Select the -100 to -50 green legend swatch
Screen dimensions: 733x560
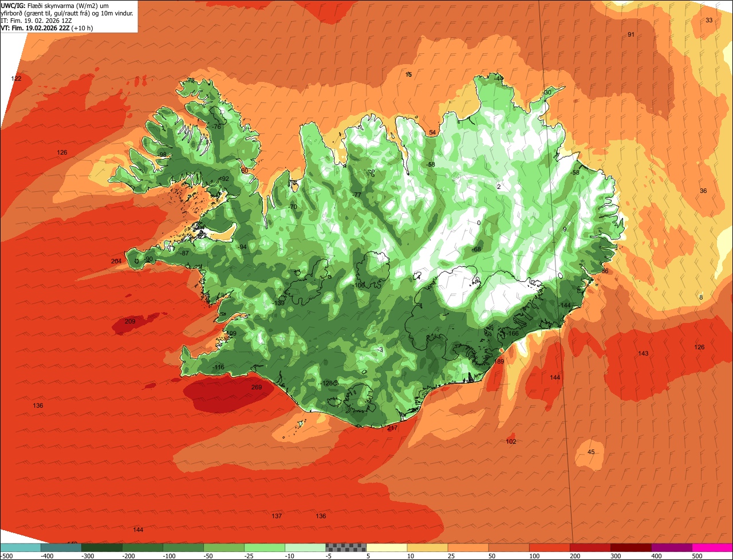(x=183, y=547)
